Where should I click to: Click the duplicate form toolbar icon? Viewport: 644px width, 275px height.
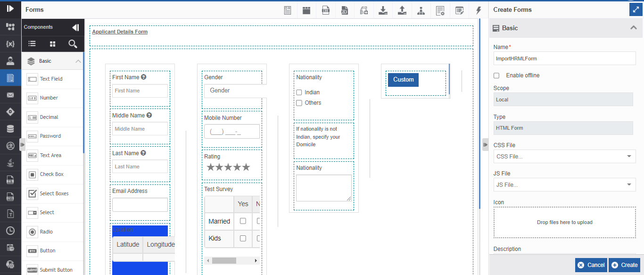coord(364,10)
